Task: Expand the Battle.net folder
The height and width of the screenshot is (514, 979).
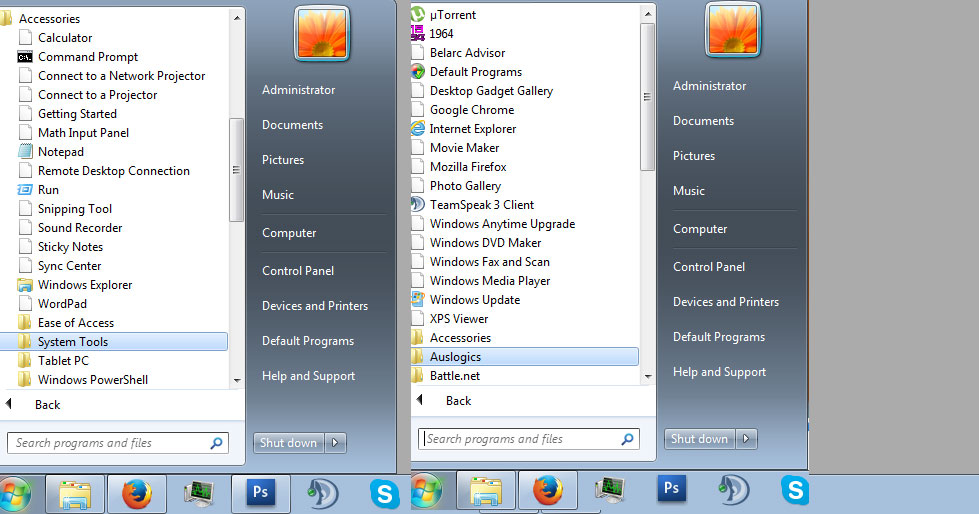Action: click(446, 376)
